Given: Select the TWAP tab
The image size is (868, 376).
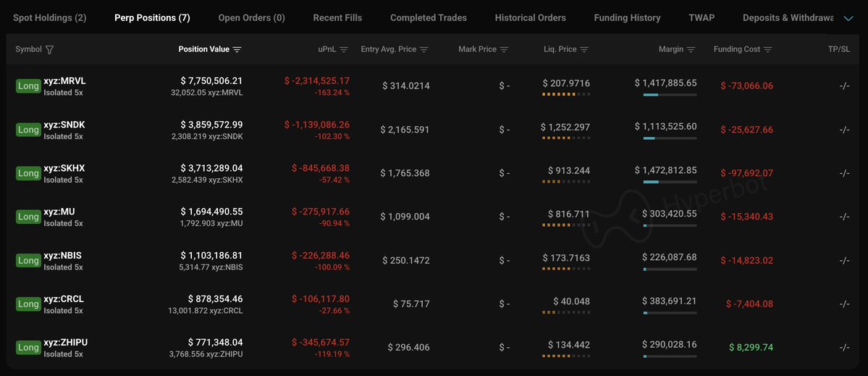Looking at the screenshot, I should point(701,17).
